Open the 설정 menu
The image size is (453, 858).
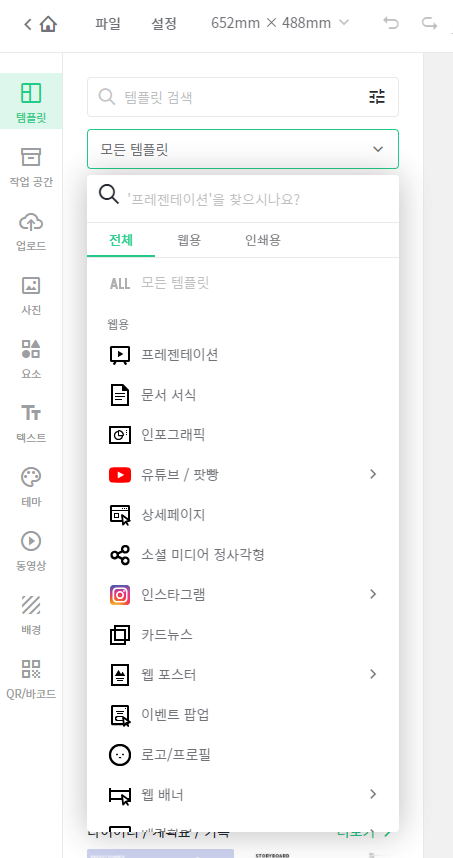pyautogui.click(x=164, y=24)
